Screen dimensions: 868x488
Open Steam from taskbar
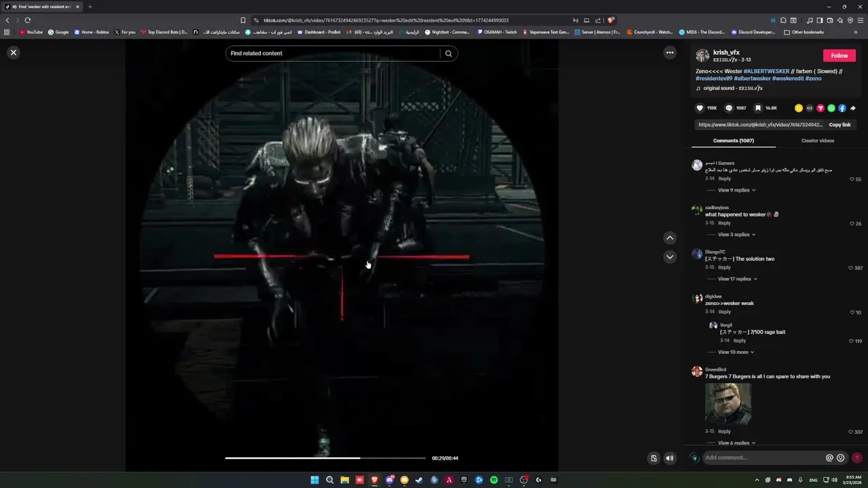coord(419,480)
